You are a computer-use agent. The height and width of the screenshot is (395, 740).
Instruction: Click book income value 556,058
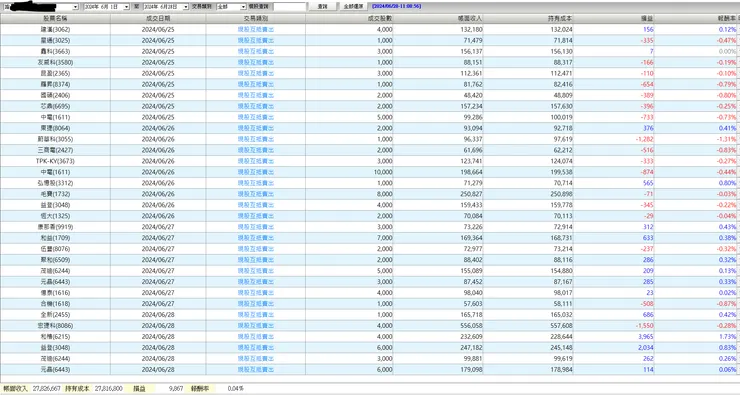point(471,326)
